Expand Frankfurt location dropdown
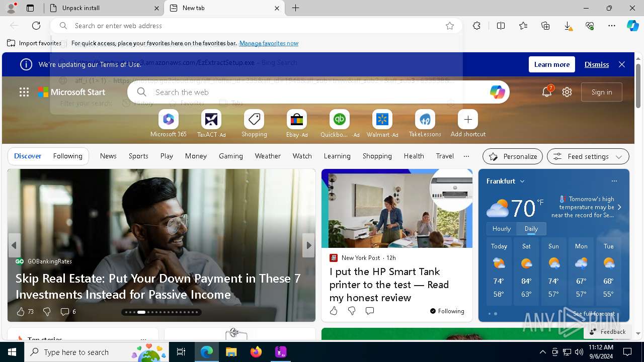The height and width of the screenshot is (362, 644). tap(522, 181)
